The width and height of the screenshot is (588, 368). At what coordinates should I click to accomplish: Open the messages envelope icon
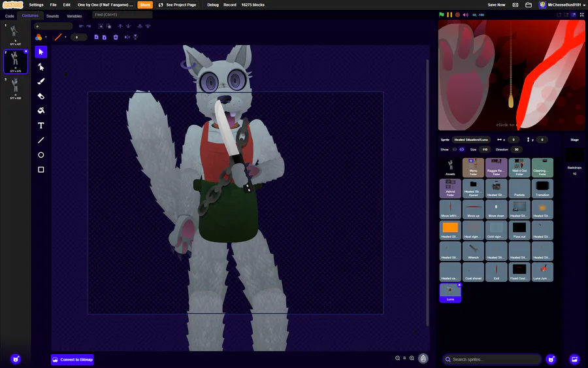tap(515, 5)
